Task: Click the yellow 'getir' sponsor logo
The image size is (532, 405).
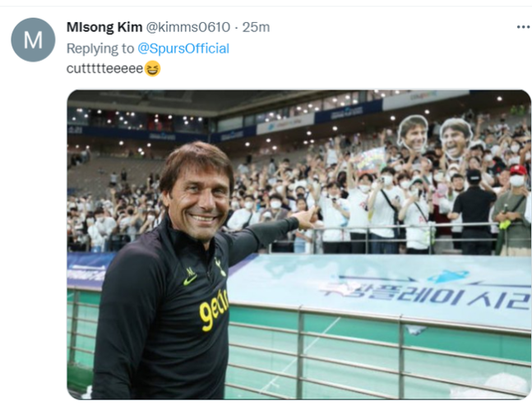Action: 214,310
